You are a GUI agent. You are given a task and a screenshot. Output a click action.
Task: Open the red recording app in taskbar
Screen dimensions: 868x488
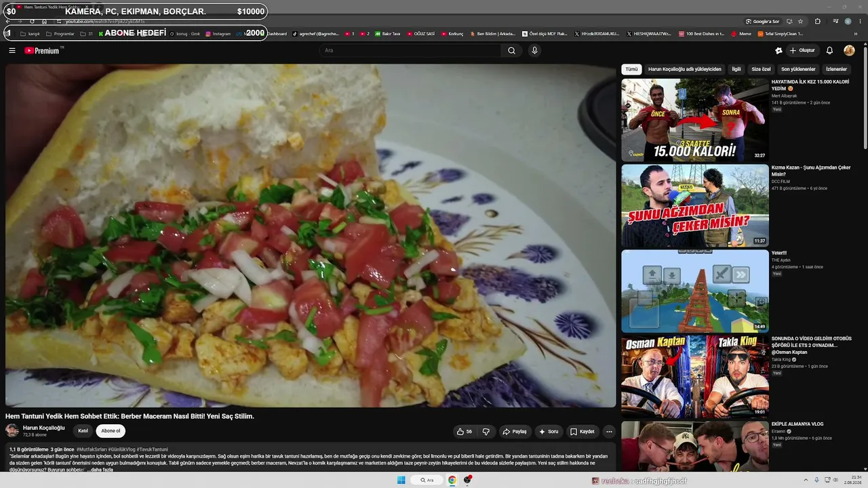pos(468,480)
